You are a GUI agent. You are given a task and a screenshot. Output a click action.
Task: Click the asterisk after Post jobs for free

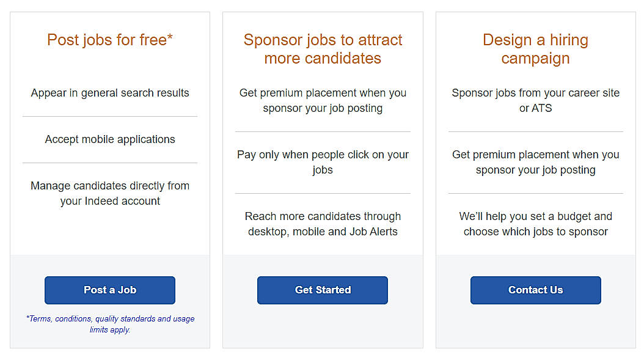pos(170,37)
